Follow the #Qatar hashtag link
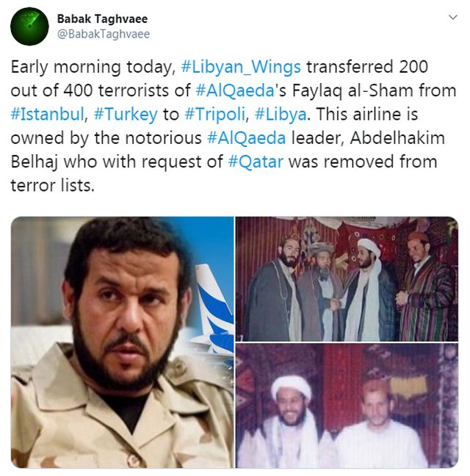 256,162
